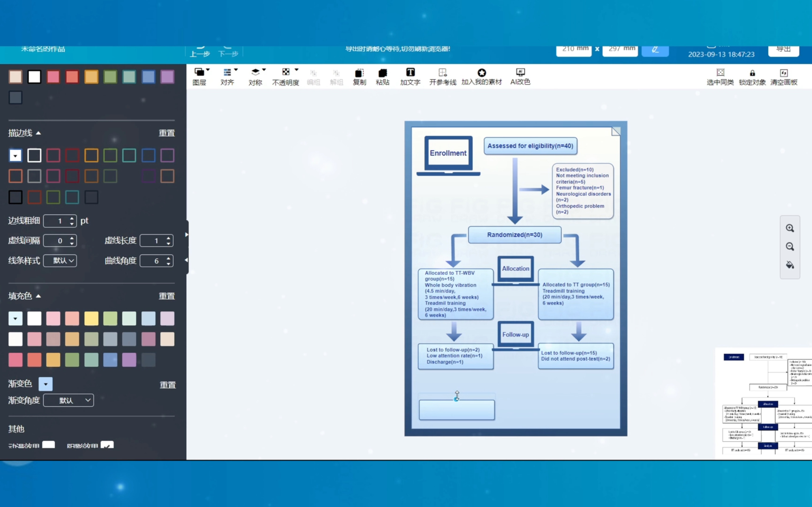Enable the 动漫效果 checkbox
Screen dimensions: 812x507
[49, 445]
